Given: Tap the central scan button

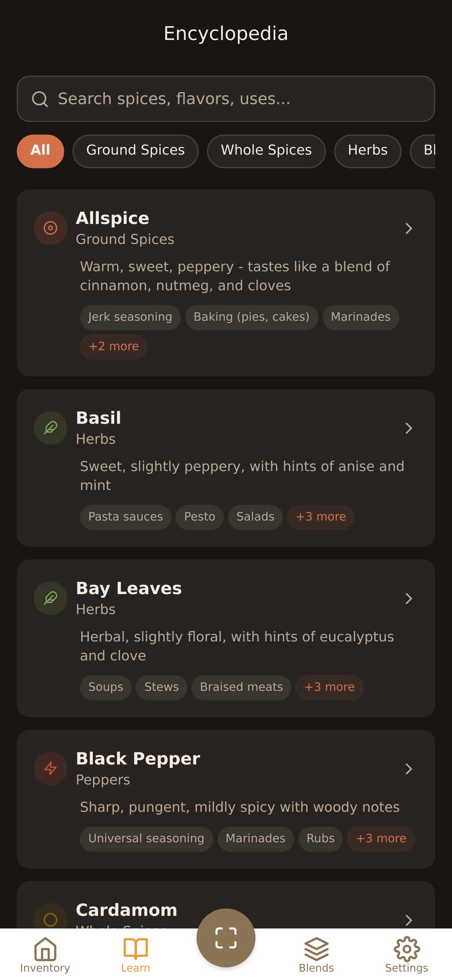Looking at the screenshot, I should click(226, 937).
